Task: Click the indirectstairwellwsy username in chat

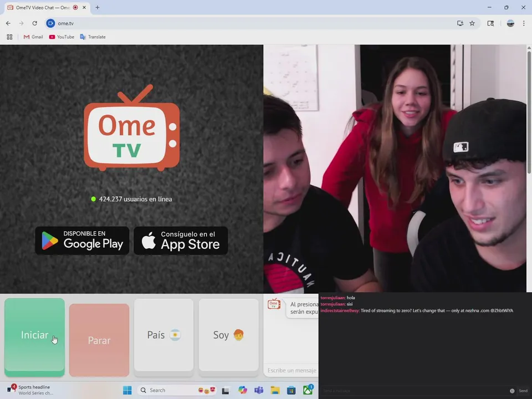Action: pyautogui.click(x=340, y=310)
